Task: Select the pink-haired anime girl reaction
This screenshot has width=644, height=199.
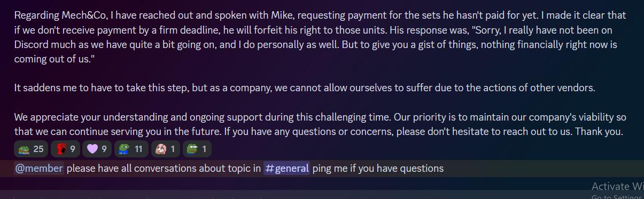Action: coord(166,149)
